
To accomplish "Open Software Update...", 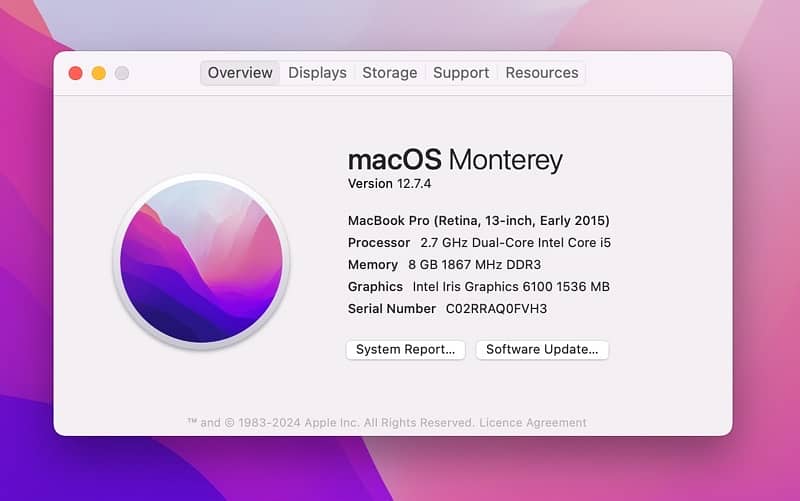I will pyautogui.click(x=542, y=349).
